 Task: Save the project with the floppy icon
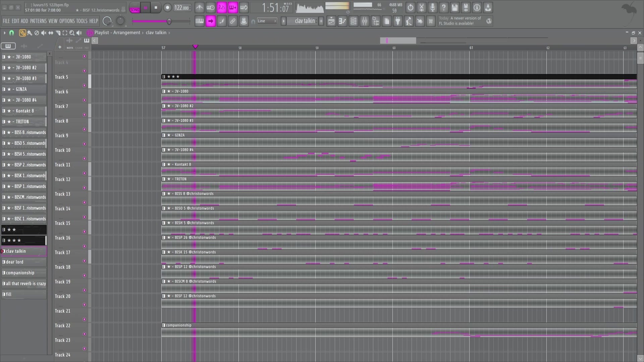(x=455, y=7)
